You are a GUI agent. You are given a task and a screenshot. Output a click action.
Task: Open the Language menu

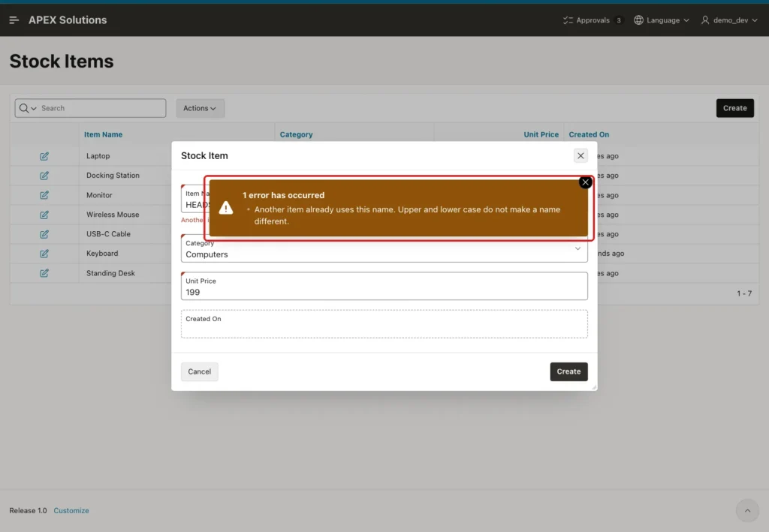click(662, 20)
